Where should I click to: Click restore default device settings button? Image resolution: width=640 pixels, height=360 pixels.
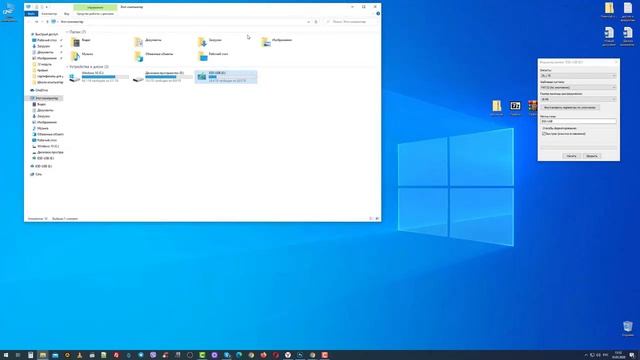(x=570, y=107)
